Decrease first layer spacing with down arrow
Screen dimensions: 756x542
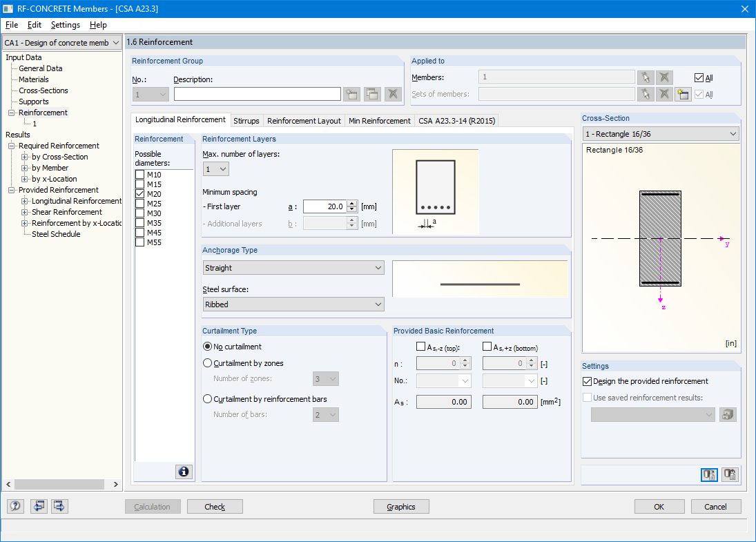pos(352,209)
